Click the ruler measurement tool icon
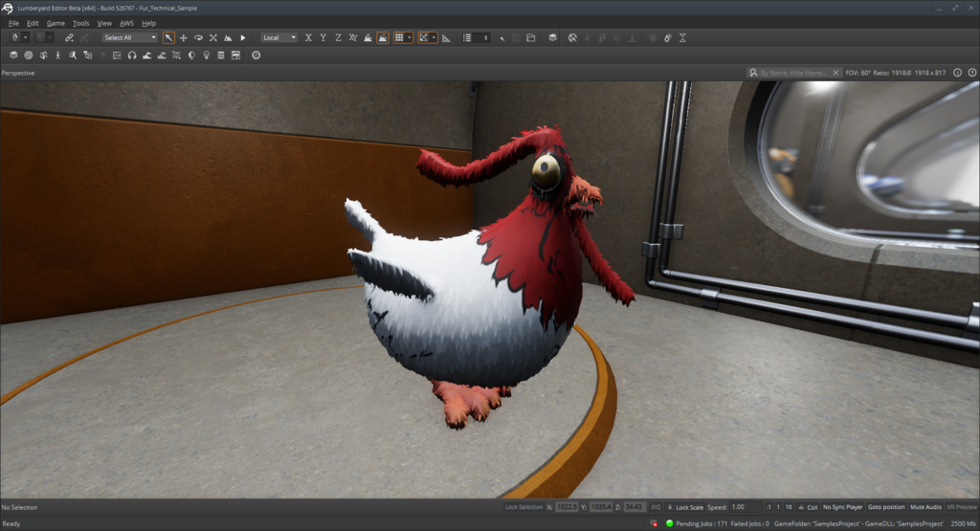980x531 pixels. [446, 37]
